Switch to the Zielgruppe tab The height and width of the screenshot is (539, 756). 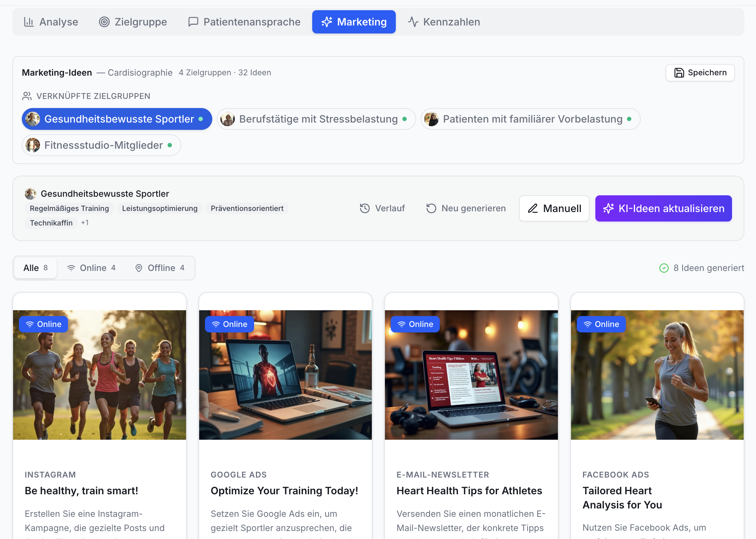[133, 22]
